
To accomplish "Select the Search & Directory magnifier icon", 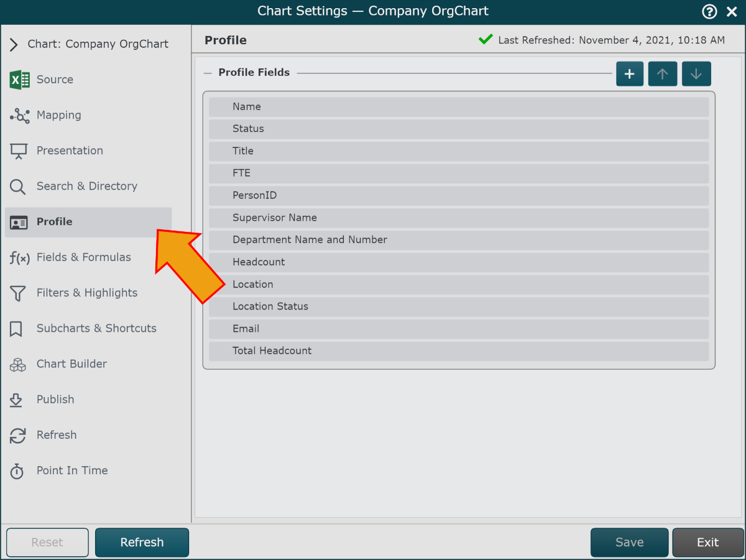I will (x=17, y=186).
